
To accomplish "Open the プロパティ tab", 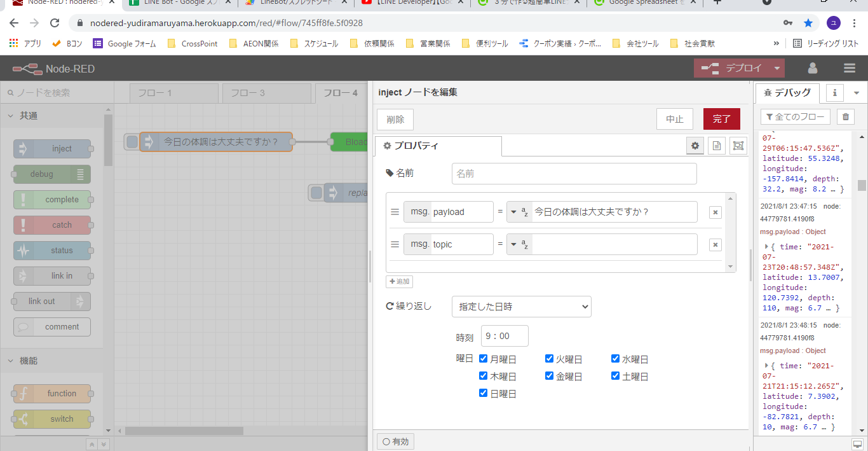I will point(438,146).
